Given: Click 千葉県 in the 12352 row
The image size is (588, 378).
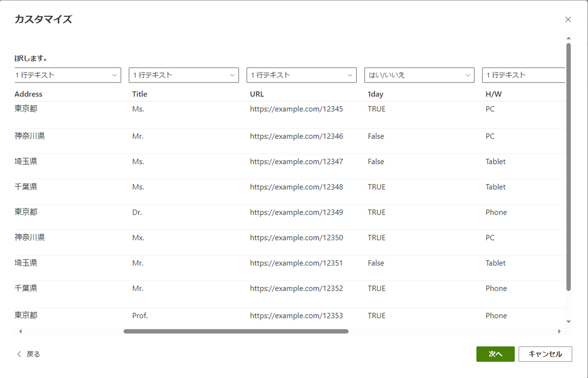Looking at the screenshot, I should point(26,288).
